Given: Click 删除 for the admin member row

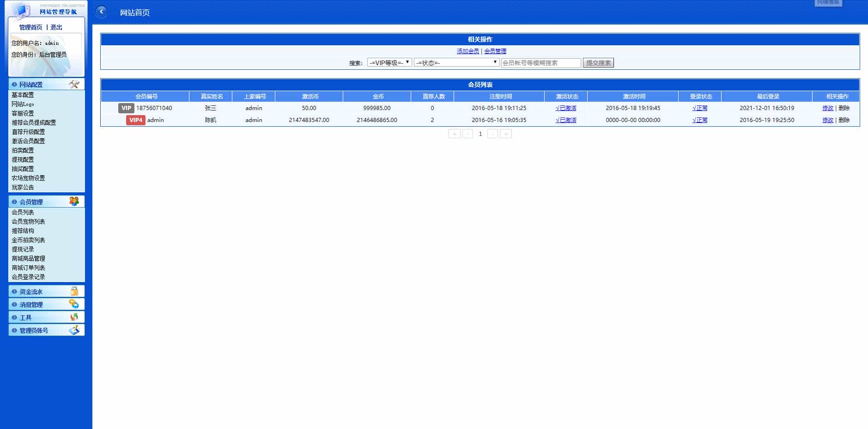Looking at the screenshot, I should tap(844, 120).
